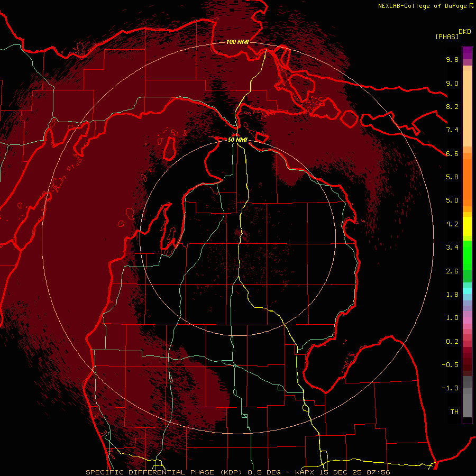Pick the cyan segment of color bar
Viewport: 476px width, 476px height.
(x=467, y=290)
